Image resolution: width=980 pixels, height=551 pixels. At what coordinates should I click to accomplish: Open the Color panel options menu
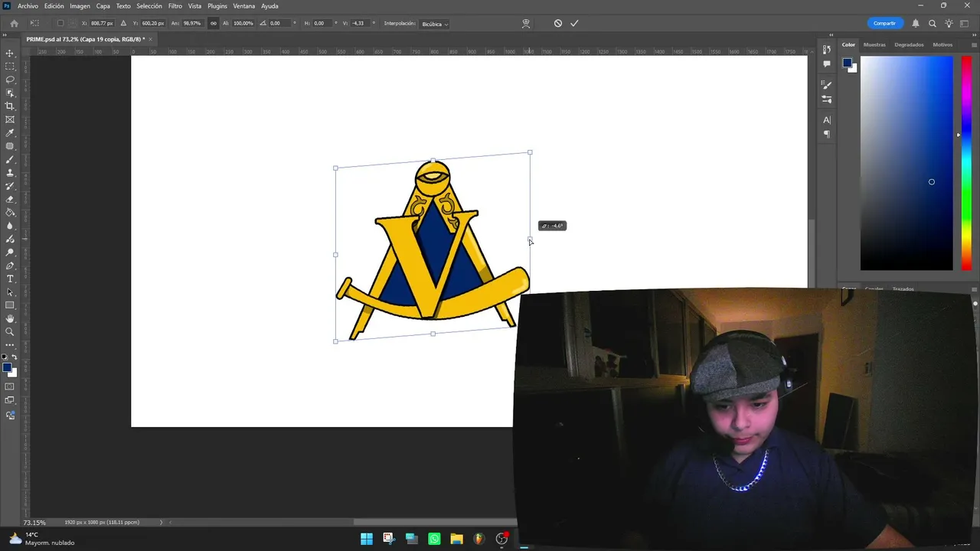(x=973, y=44)
